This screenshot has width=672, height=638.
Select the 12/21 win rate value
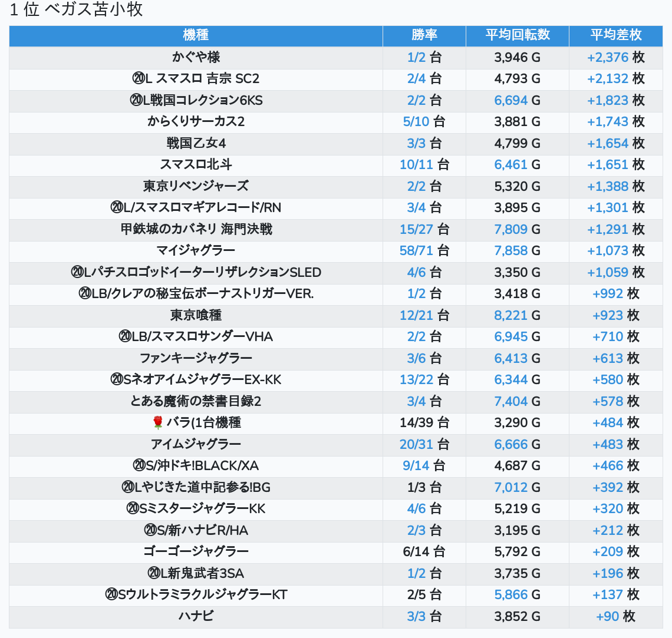tap(424, 315)
